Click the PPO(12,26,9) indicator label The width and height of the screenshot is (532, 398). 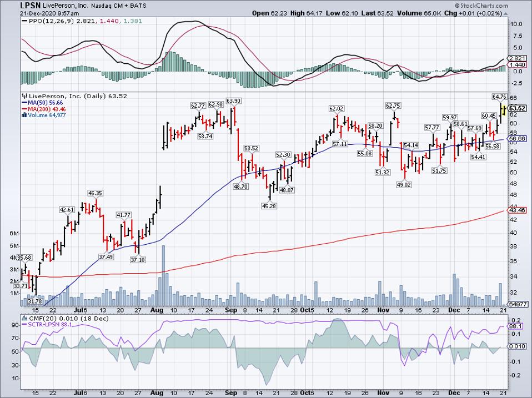pyautogui.click(x=51, y=21)
